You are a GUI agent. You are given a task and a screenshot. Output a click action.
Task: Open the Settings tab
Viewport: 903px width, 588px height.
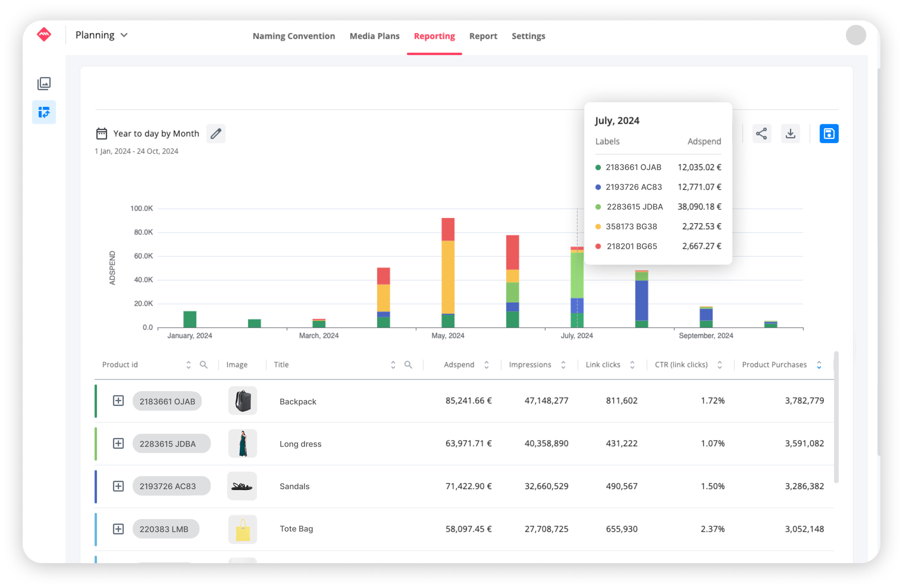[x=528, y=36]
